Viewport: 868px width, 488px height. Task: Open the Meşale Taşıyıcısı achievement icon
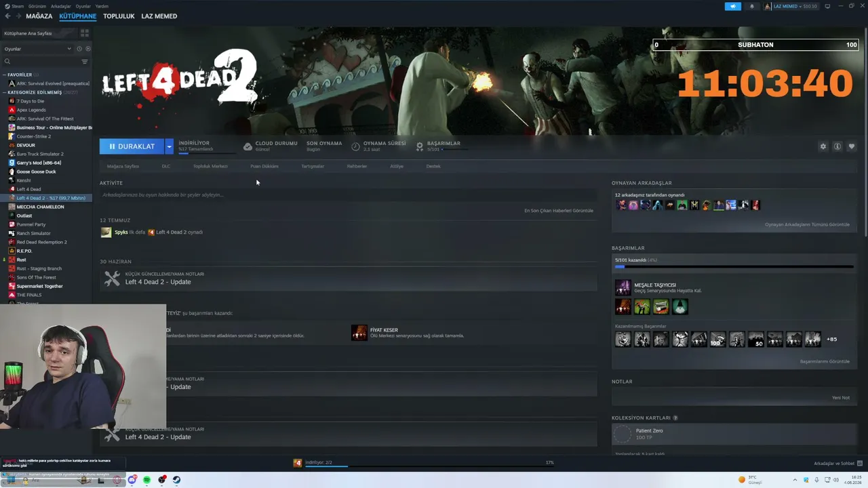pyautogui.click(x=623, y=287)
